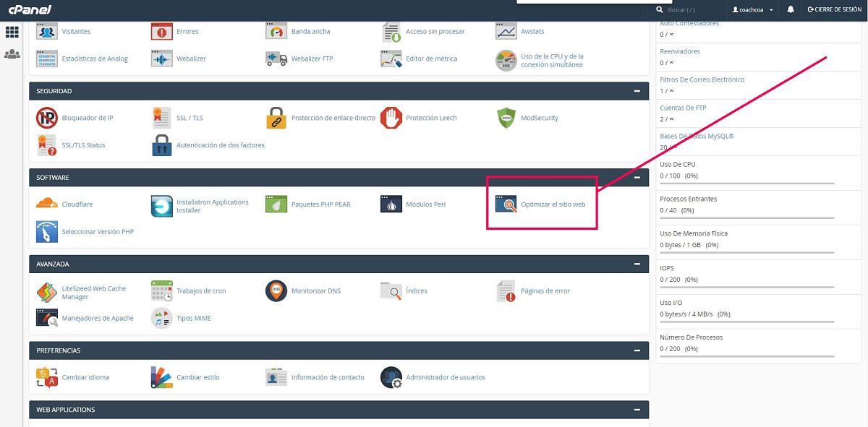
Task: Select the apps grid in left sidebar
Action: [x=12, y=31]
